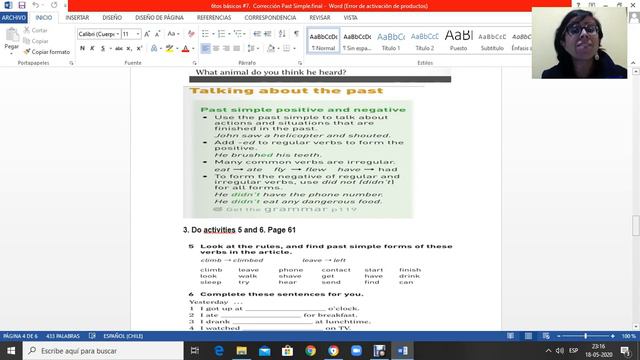The width and height of the screenshot is (640, 360).
Task: Apply subscript formatting
Action: click(x=129, y=48)
